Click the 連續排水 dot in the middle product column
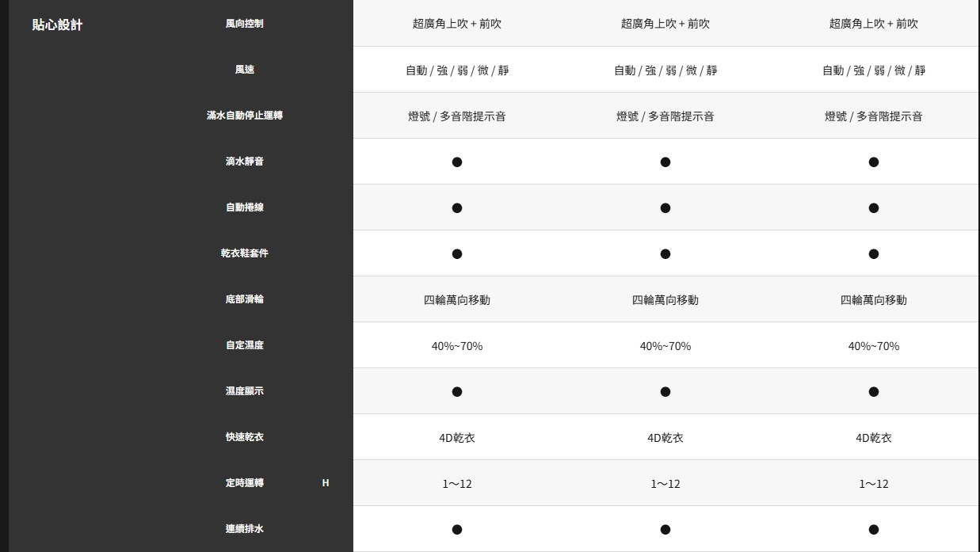 pyautogui.click(x=665, y=530)
